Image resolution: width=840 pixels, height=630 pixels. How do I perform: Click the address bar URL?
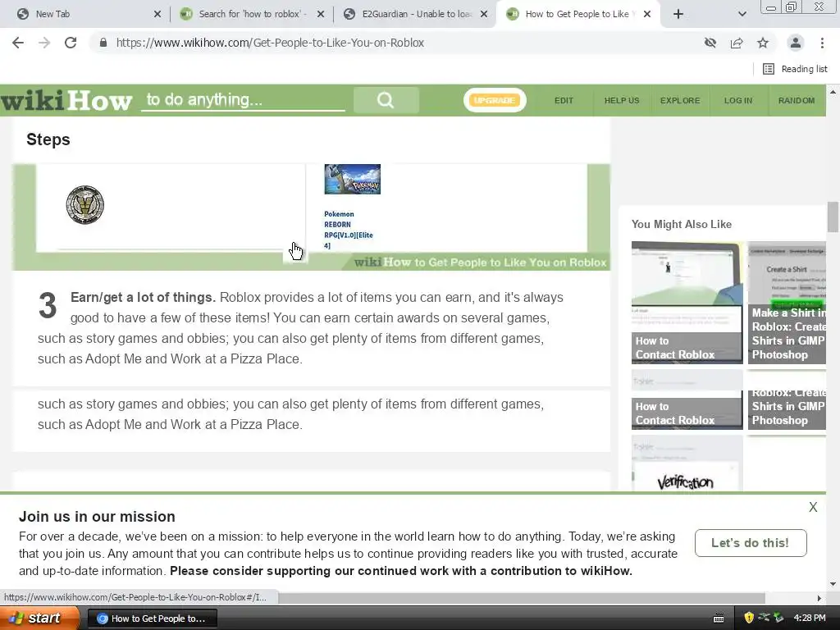[270, 43]
